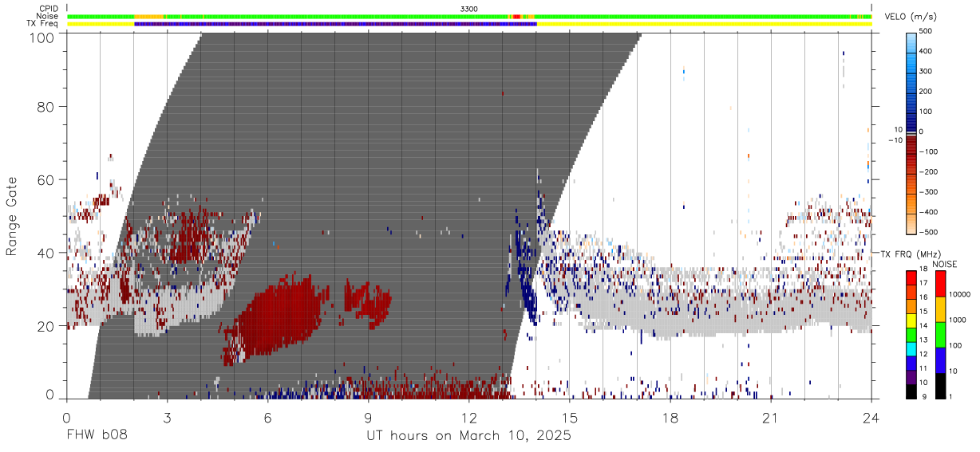
Task: Click the -500 label on velocity colorbar
Action: click(928, 232)
